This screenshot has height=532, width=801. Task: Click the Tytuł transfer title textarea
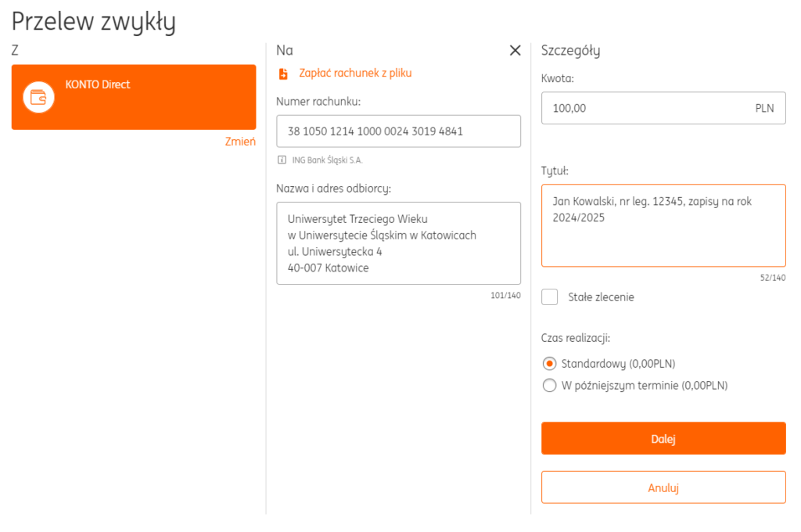[663, 225]
